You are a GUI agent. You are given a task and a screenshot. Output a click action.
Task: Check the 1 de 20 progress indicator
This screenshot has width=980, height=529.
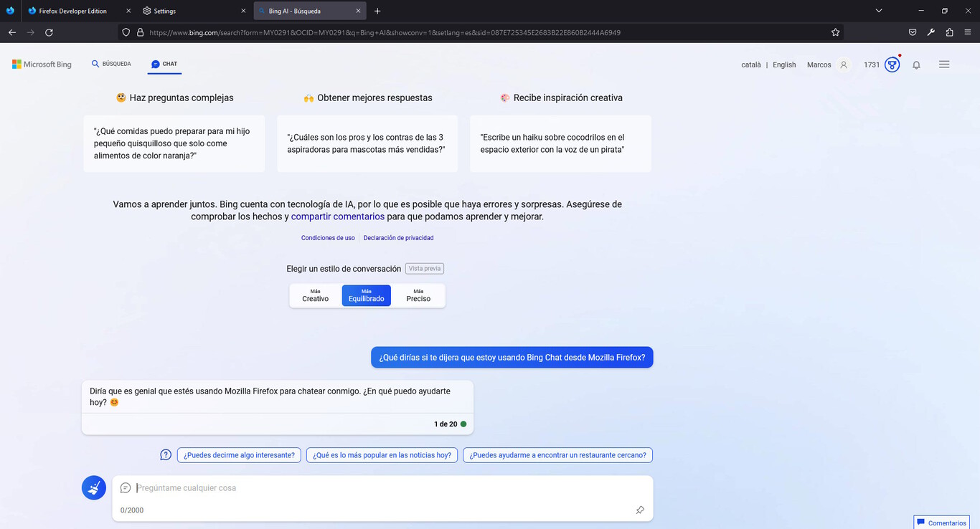point(445,424)
